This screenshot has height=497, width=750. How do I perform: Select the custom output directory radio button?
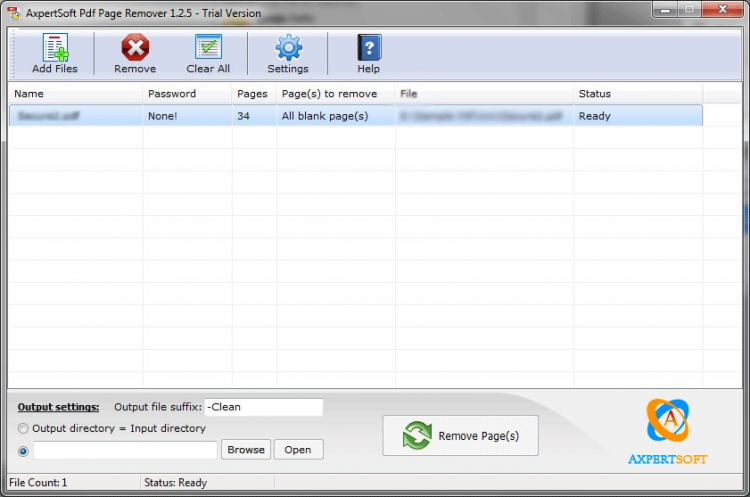[x=23, y=451]
